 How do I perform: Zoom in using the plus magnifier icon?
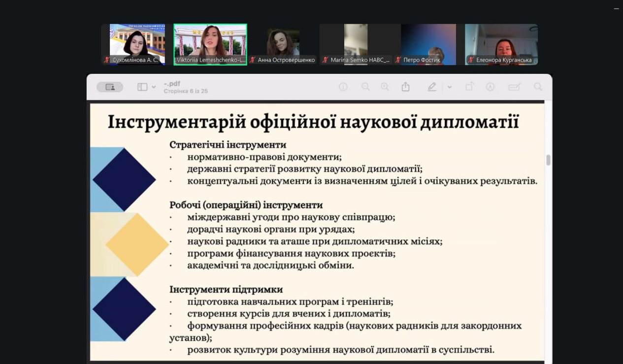(x=385, y=87)
